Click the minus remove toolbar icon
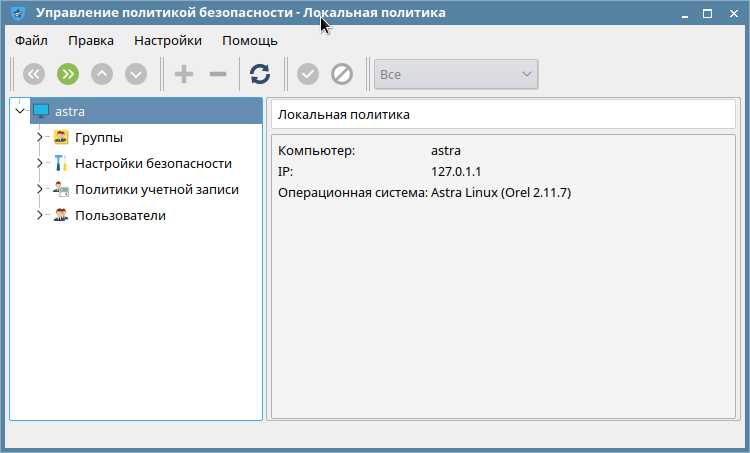Image resolution: width=750 pixels, height=453 pixels. point(218,74)
